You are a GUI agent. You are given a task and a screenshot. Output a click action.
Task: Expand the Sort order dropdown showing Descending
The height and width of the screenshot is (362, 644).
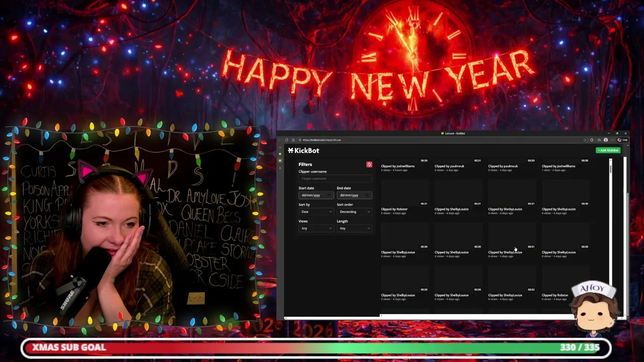coord(354,212)
